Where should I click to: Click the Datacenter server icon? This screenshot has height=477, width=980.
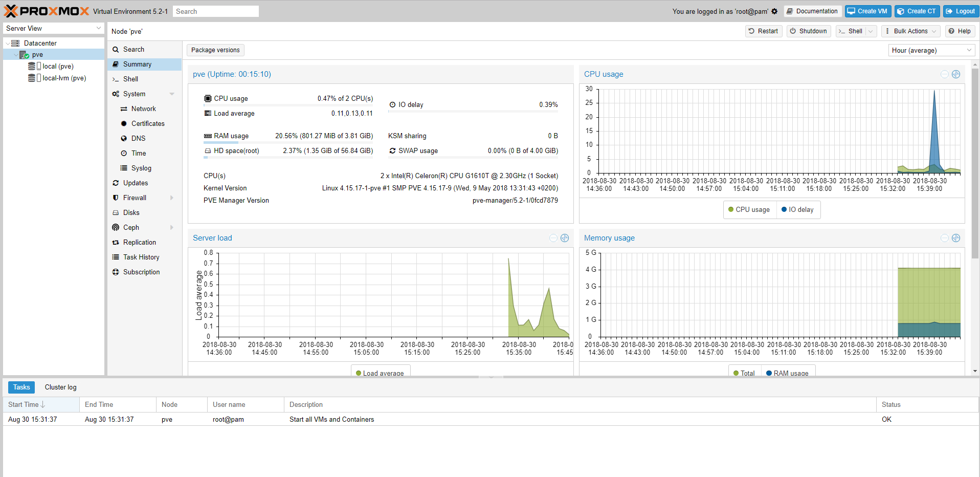pyautogui.click(x=15, y=43)
